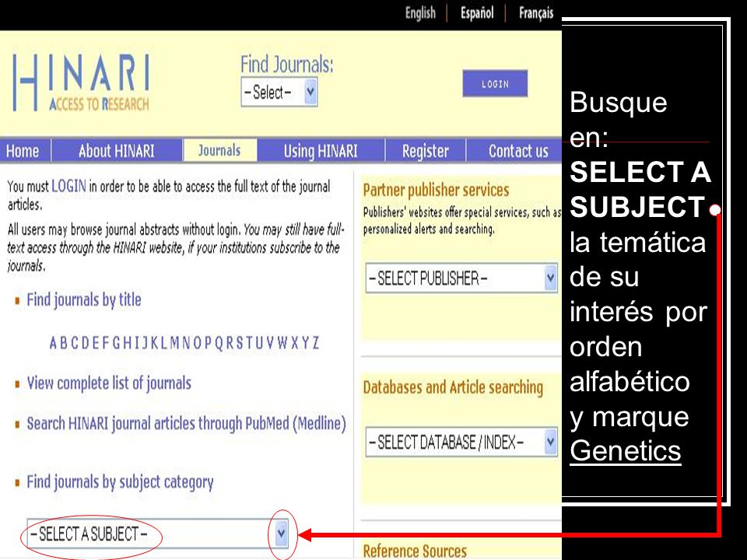The height and width of the screenshot is (560, 747).
Task: Open Search HINARI journal articles through PubMed
Action: click(186, 423)
